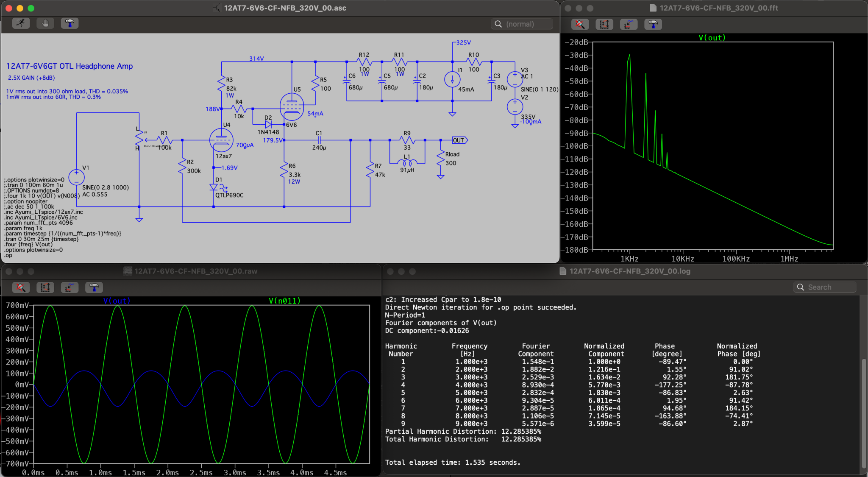Click the .fft document icon in title
Image resolution: width=868 pixels, height=477 pixels.
point(653,8)
